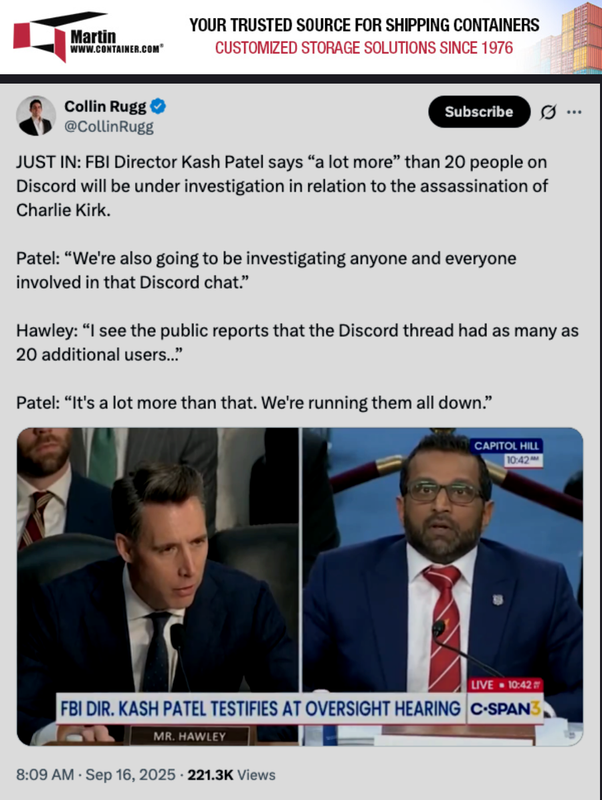The image size is (602, 800).
Task: Play the Kash Patel hearing video
Action: click(x=300, y=586)
